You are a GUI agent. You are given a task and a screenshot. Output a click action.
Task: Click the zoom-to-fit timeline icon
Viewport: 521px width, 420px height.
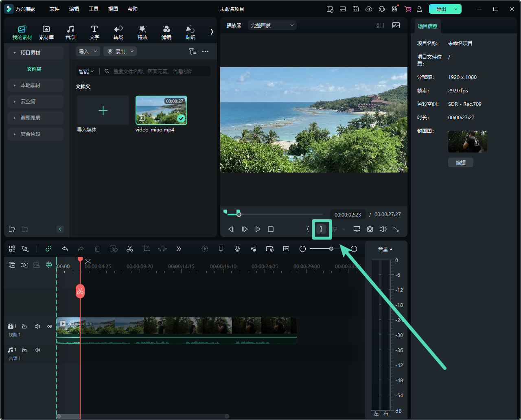coord(286,249)
